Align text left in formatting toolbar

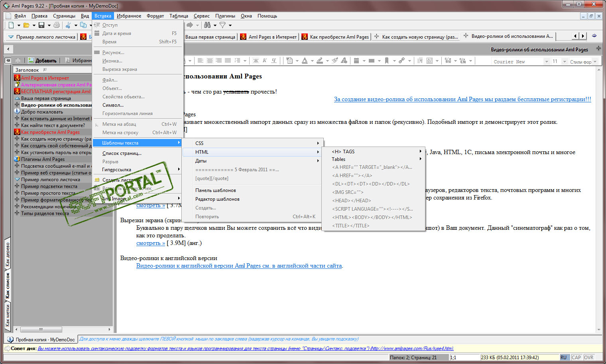(x=201, y=61)
